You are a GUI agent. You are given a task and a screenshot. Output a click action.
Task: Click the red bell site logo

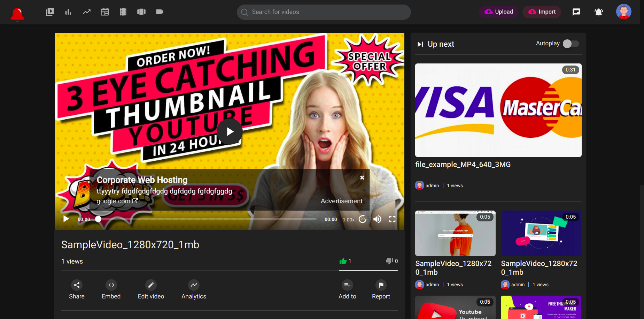click(17, 14)
